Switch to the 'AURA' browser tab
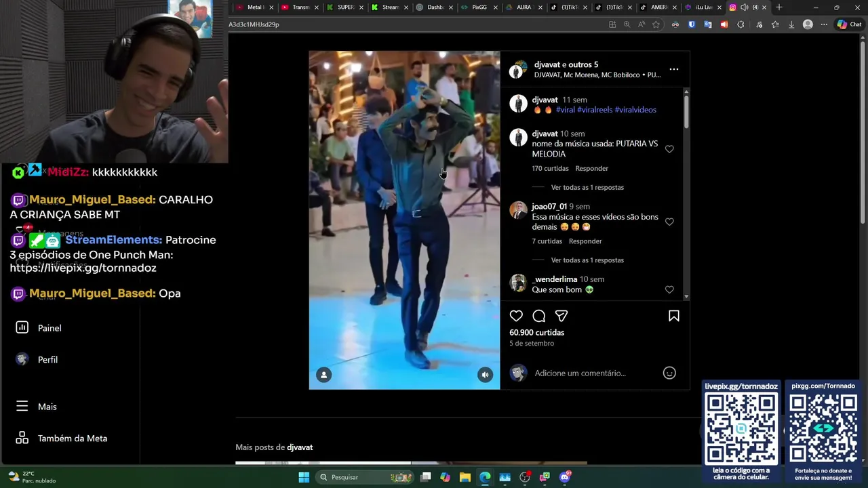The width and height of the screenshot is (868, 488). point(524,7)
